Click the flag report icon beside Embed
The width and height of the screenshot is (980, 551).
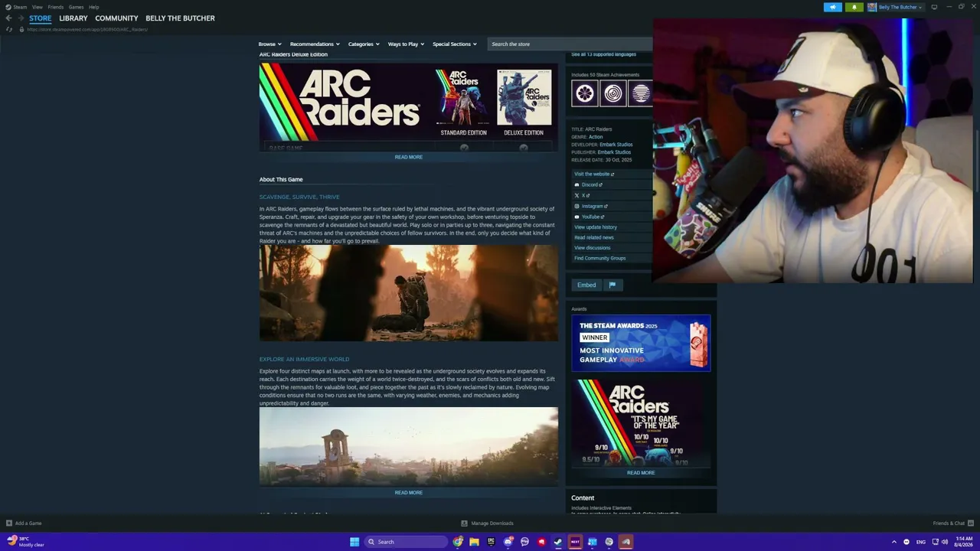click(612, 285)
